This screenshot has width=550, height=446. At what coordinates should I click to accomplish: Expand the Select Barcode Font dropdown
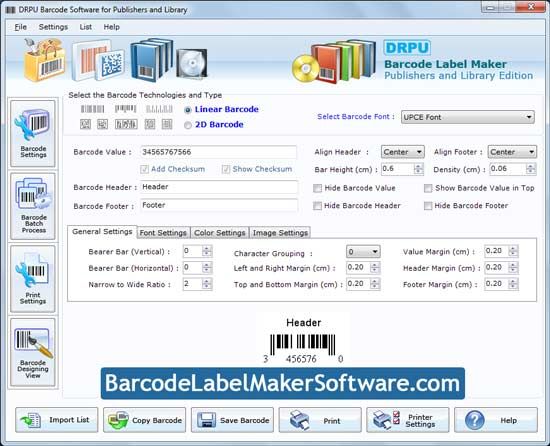point(468,117)
